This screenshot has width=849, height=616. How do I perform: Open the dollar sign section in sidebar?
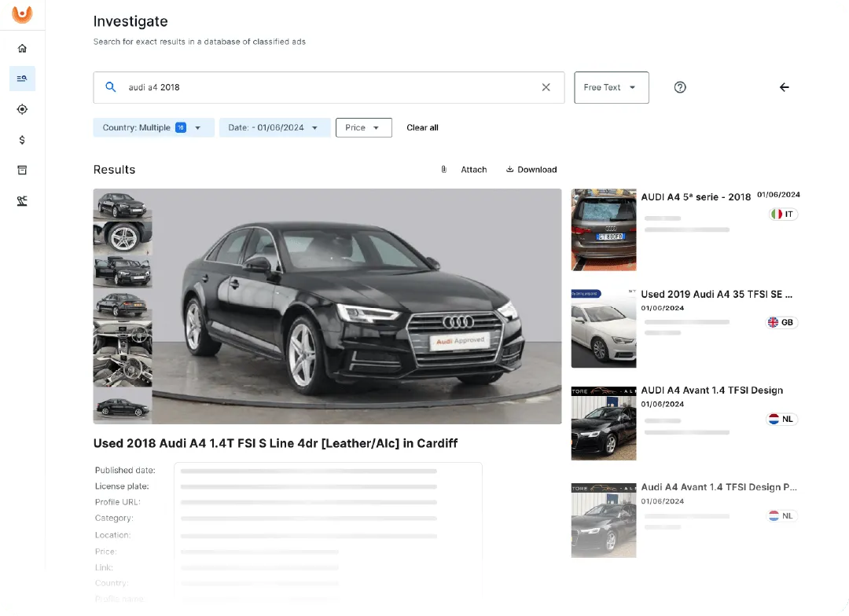[x=22, y=140]
